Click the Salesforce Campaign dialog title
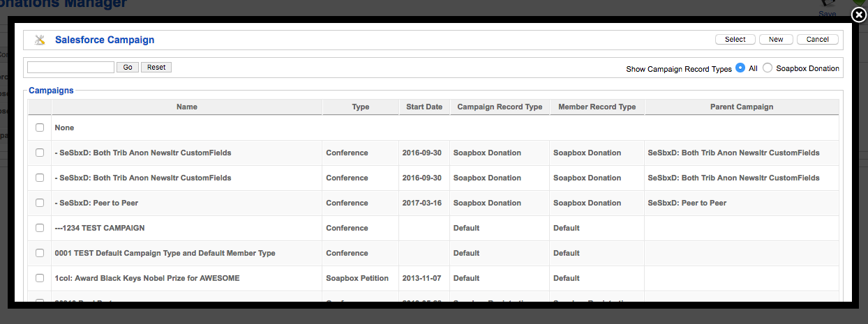Viewport: 868px width, 324px height. coord(105,40)
